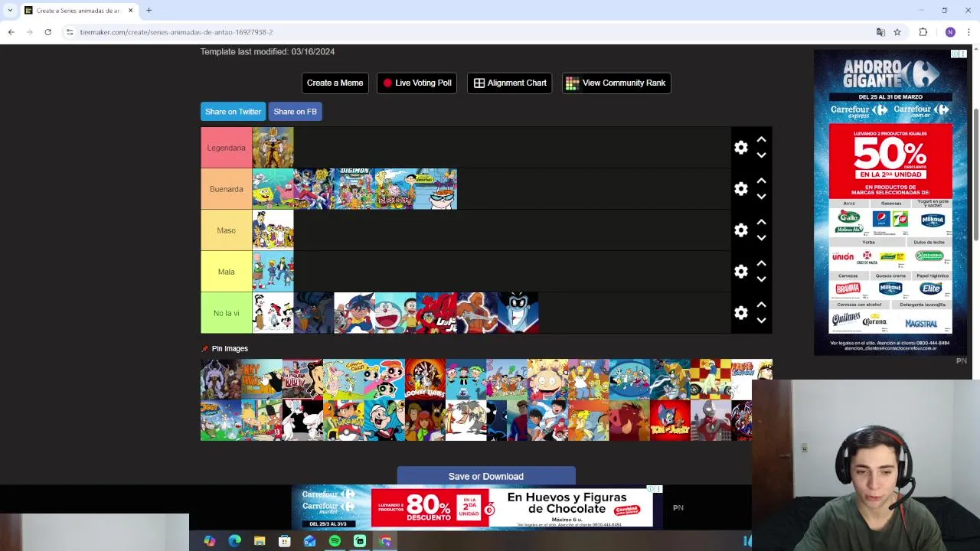Share tier list on FB
This screenshot has height=551, width=980.
click(295, 112)
